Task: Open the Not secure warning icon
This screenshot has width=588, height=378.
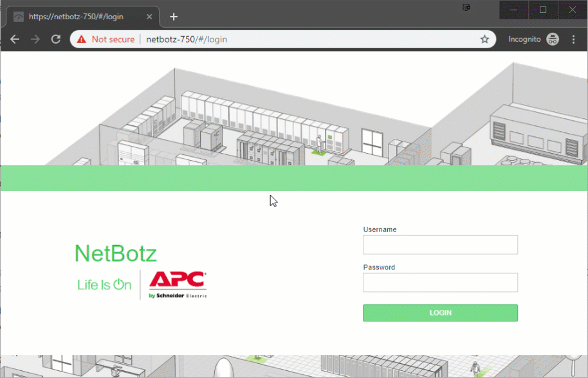Action: [81, 39]
